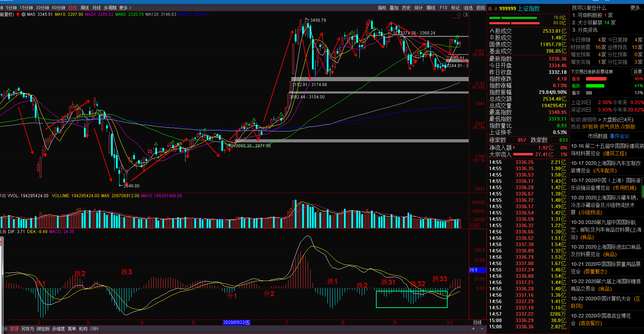Zoom out chart with minus button
Screen dimensions: 644x334
[482, 329]
